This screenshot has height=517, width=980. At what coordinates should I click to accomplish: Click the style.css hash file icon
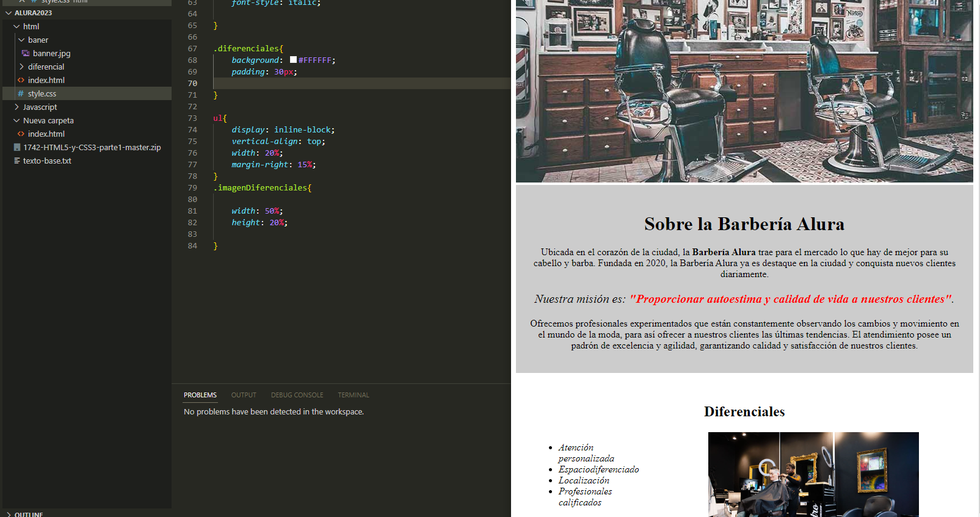coord(21,93)
